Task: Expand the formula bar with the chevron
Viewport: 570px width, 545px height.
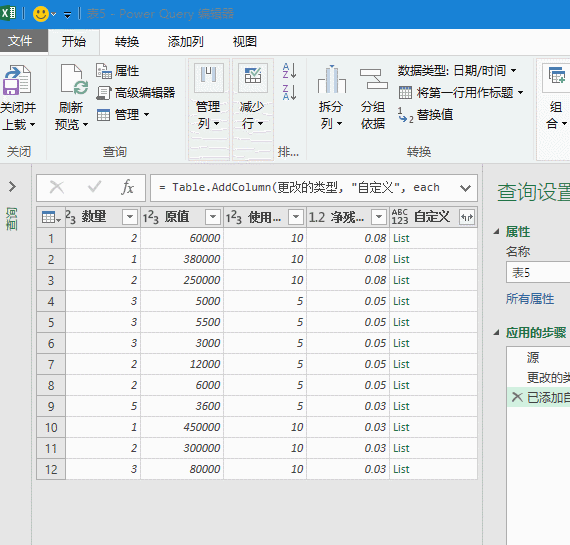Action: click(465, 188)
